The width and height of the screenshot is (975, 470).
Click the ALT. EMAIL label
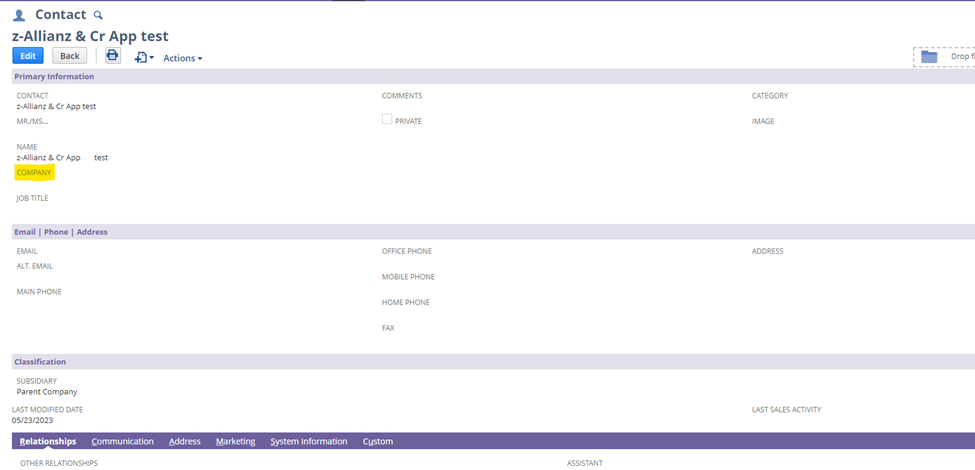pos(35,266)
